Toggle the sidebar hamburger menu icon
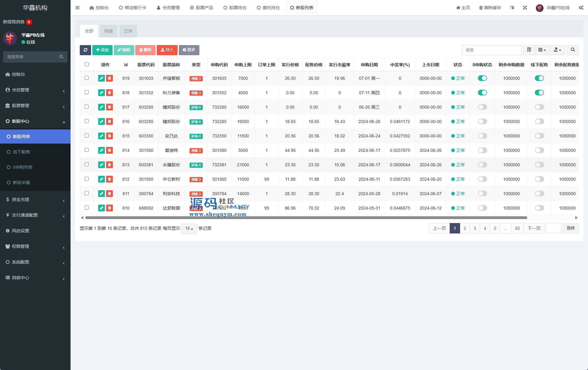The width and height of the screenshot is (588, 370). coord(78,8)
